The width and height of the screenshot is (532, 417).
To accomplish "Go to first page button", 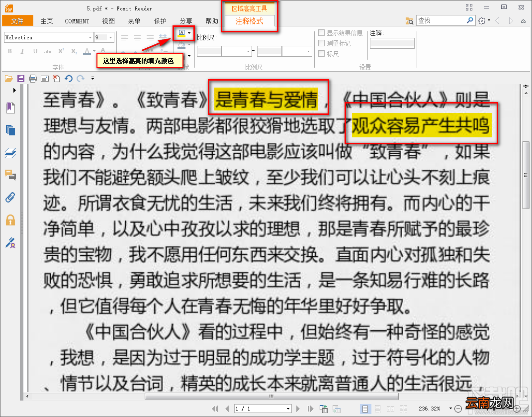I will 215,409.
